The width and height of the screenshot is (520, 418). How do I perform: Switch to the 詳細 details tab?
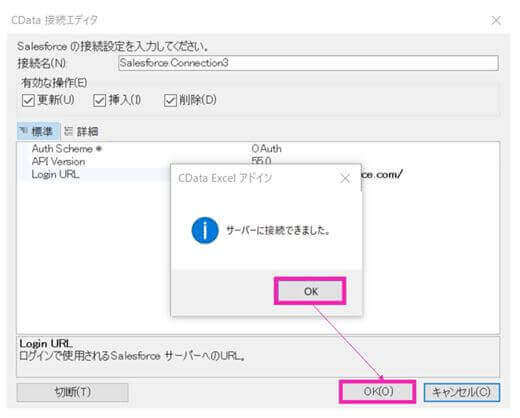pos(82,131)
